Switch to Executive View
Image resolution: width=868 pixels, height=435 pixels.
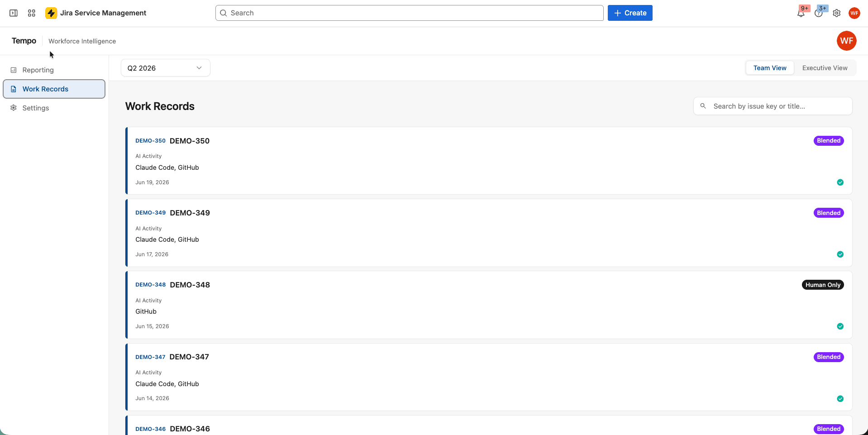coord(825,68)
